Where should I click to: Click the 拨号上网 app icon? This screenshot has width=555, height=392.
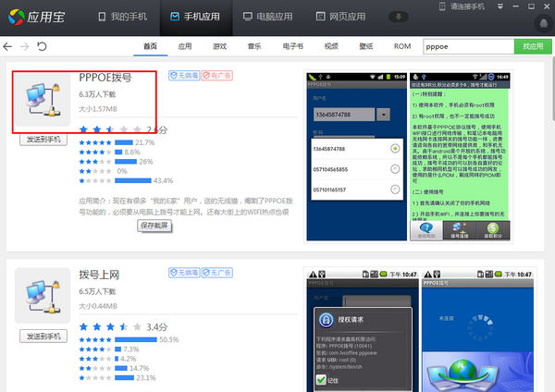[x=43, y=296]
